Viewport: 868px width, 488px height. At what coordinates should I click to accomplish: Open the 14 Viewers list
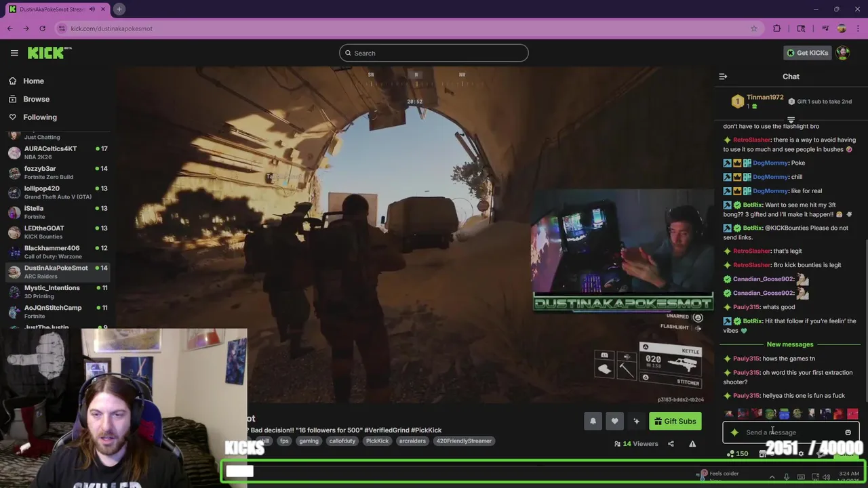(x=636, y=444)
